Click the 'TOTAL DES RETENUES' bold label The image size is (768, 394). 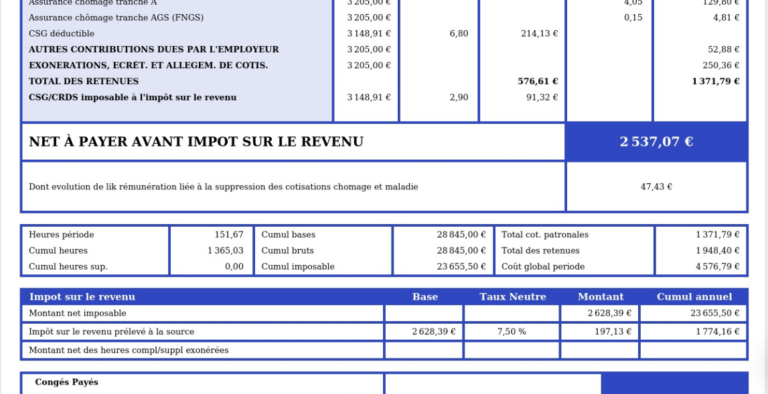coord(84,81)
